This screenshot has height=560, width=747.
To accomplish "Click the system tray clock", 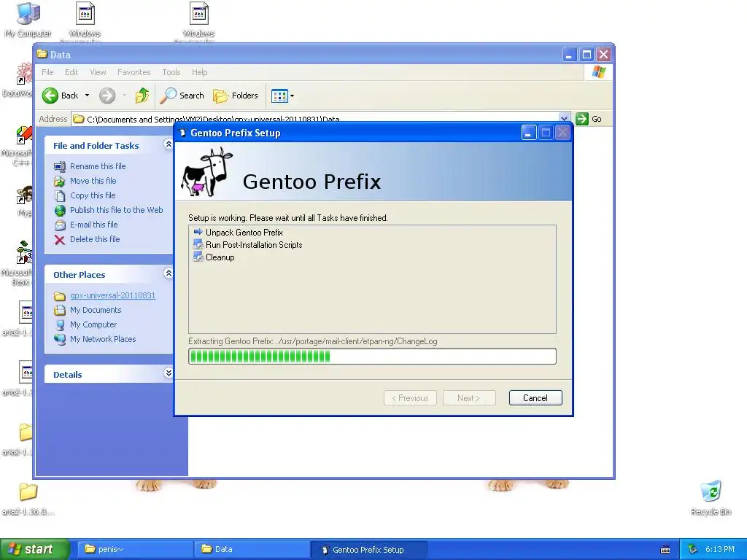I will click(720, 549).
